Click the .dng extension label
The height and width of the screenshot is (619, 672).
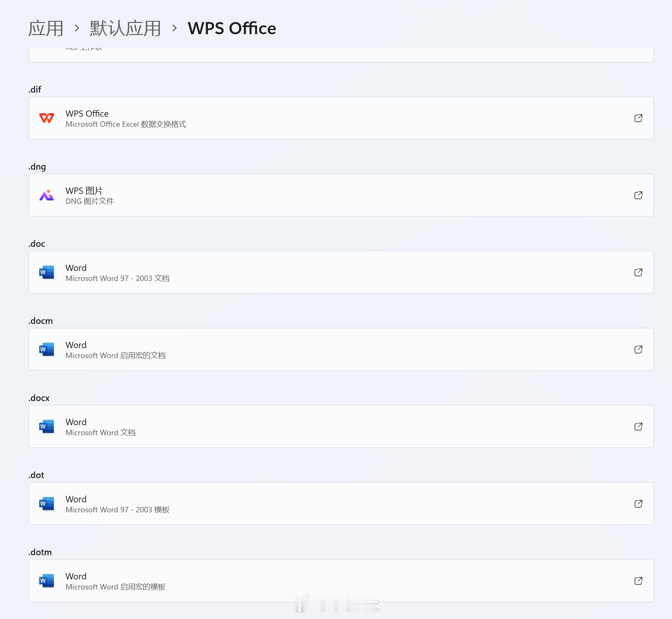(x=37, y=167)
